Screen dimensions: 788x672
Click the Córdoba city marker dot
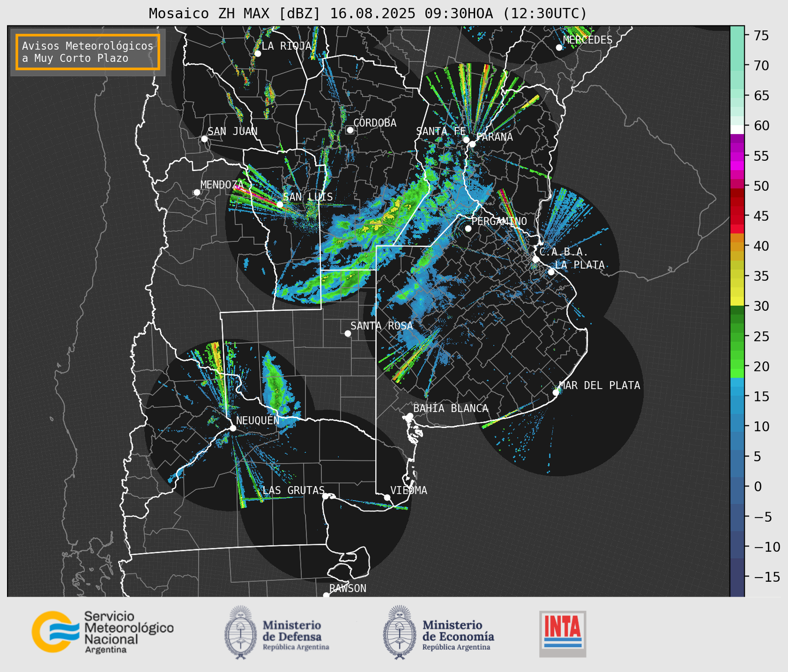350,130
